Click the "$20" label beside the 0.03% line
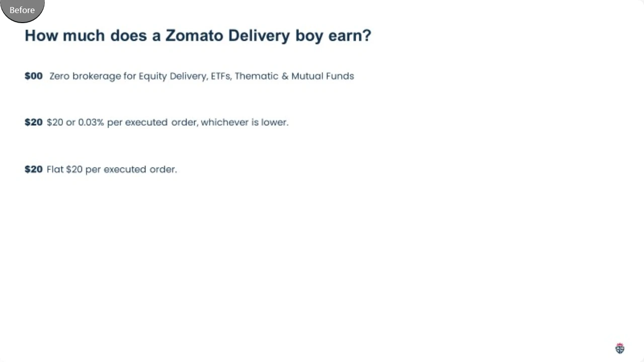644x362 pixels. click(x=34, y=122)
